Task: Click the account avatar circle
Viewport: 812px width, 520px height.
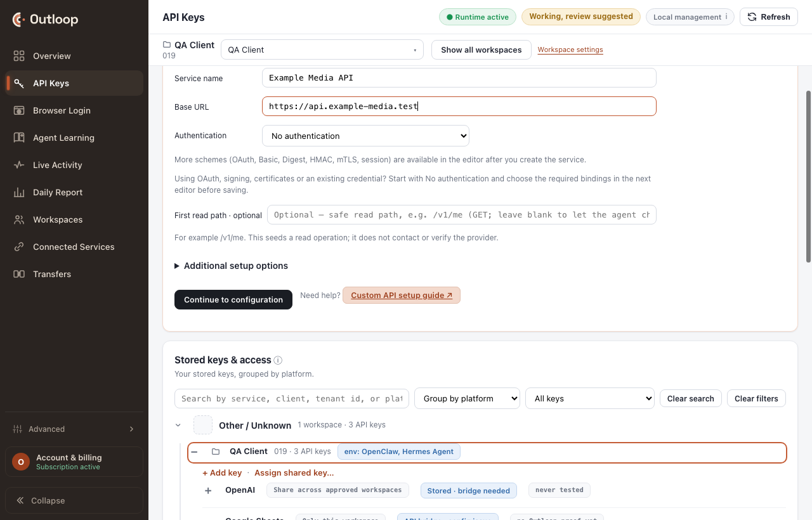Action: 21,462
